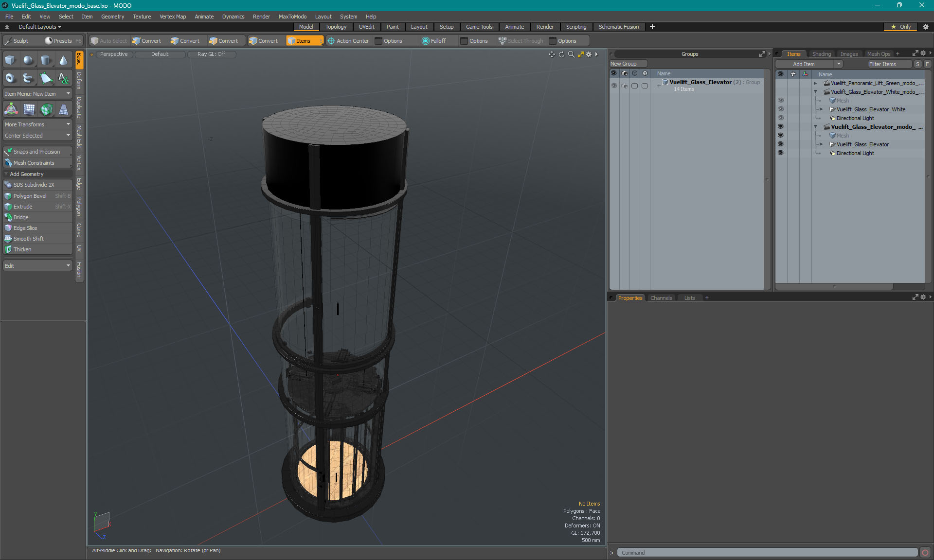934x560 pixels.
Task: Click the Bridge tool
Action: [x=37, y=217]
